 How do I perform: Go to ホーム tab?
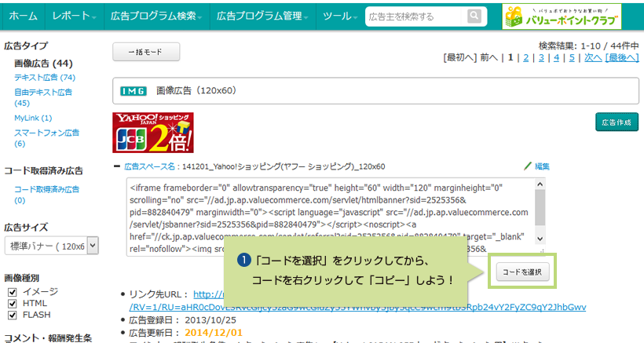(x=23, y=16)
